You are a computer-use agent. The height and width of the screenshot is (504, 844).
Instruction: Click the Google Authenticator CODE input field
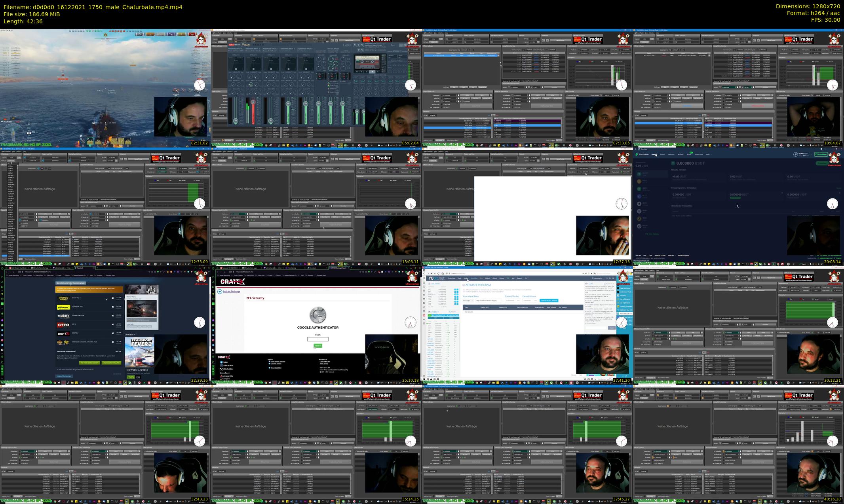pyautogui.click(x=317, y=339)
